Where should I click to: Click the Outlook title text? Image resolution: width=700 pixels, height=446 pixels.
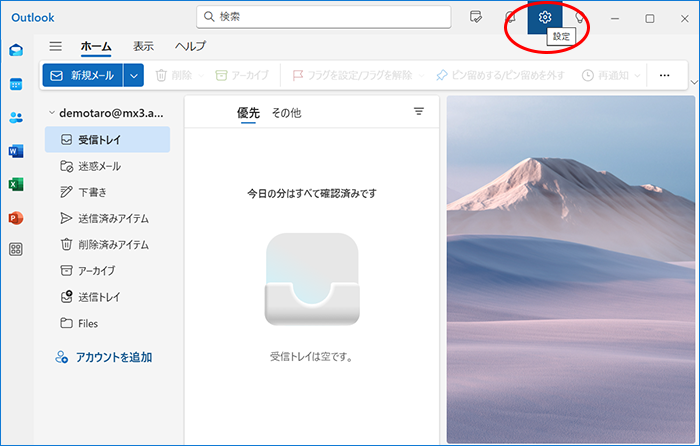pyautogui.click(x=33, y=17)
